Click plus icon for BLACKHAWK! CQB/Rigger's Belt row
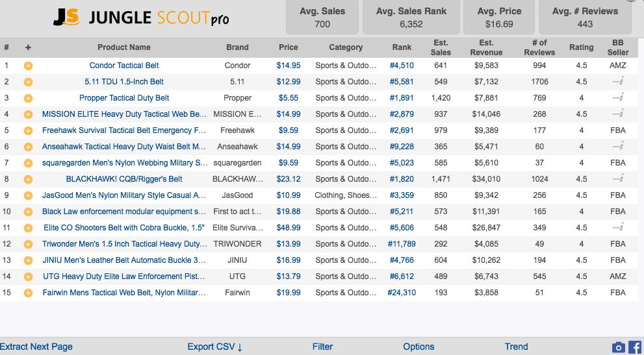The height and width of the screenshot is (355, 644). 28,179
